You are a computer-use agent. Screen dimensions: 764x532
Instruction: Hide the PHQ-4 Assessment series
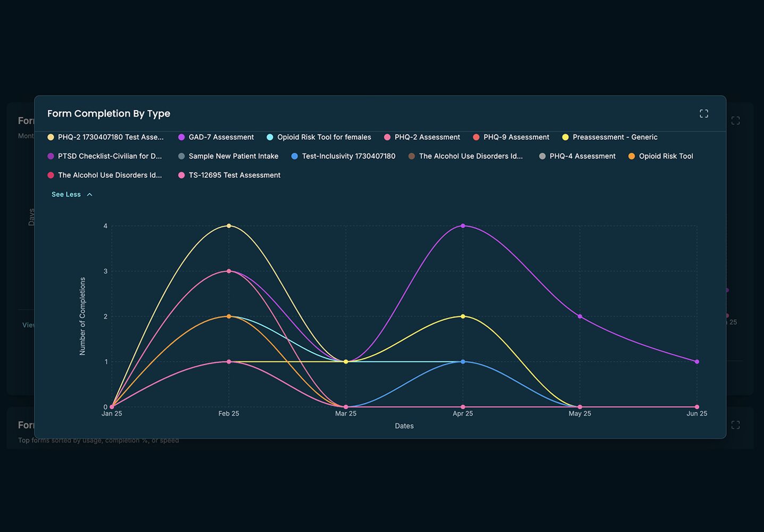(x=582, y=156)
